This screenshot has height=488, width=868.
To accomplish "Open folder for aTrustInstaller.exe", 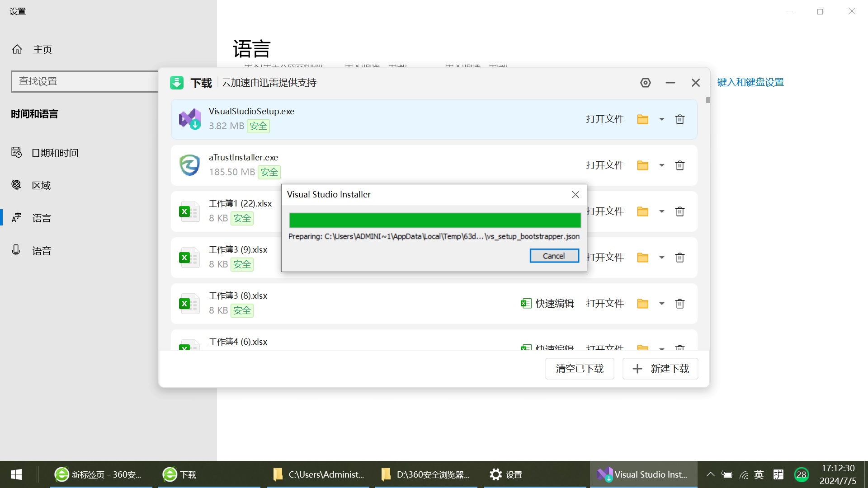I will pos(643,165).
